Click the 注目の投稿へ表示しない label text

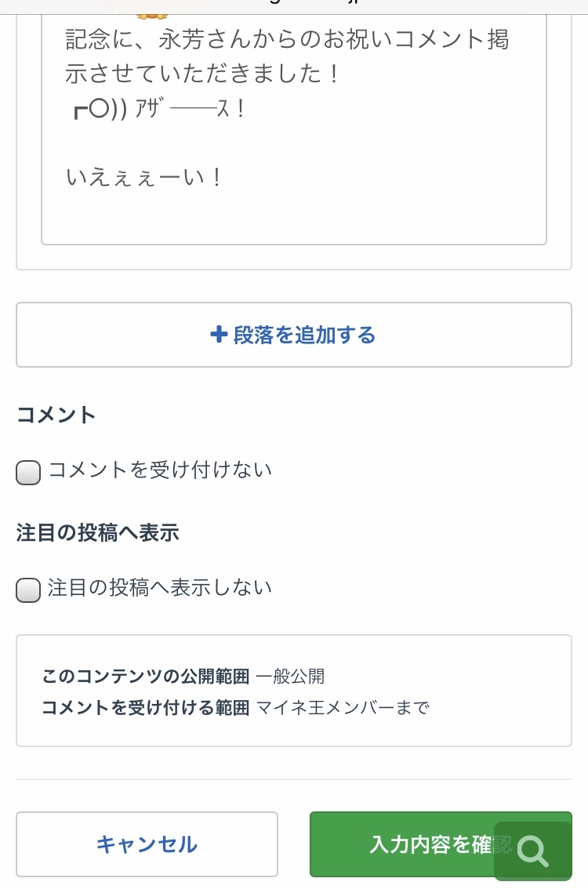pyautogui.click(x=160, y=587)
